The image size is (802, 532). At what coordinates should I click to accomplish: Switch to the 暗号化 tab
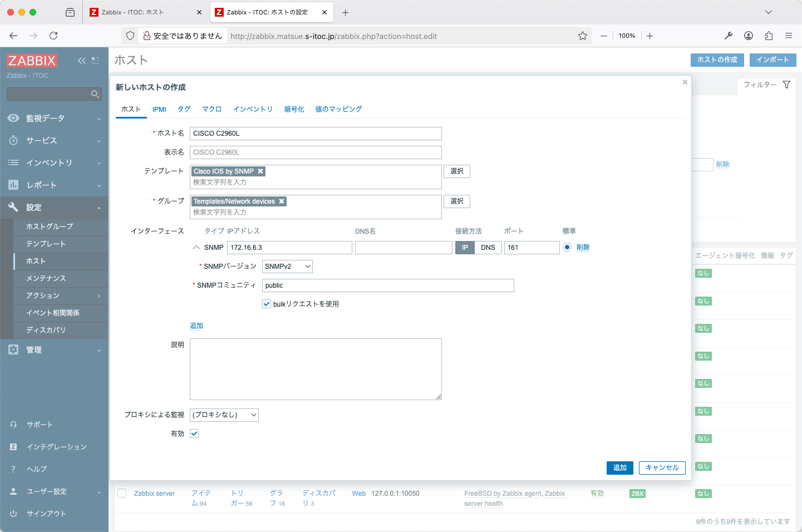click(x=294, y=109)
